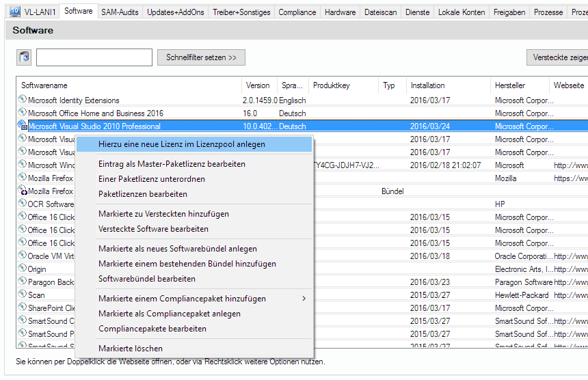Click icon of Scan row

tap(23, 294)
